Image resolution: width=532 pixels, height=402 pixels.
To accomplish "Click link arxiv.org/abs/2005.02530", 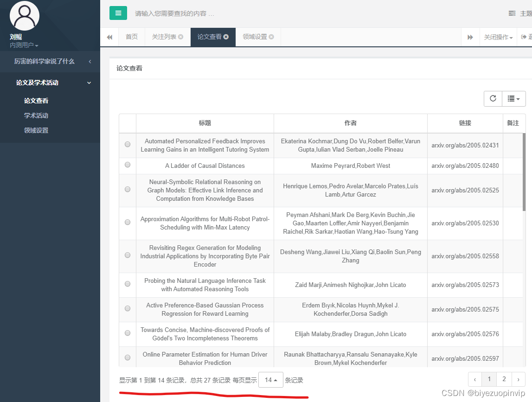I will pos(465,223).
